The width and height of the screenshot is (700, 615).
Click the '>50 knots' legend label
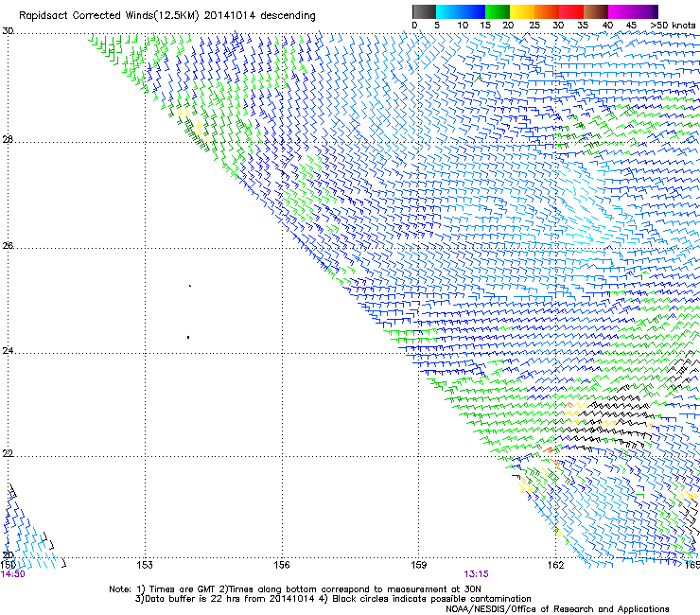coord(673,26)
